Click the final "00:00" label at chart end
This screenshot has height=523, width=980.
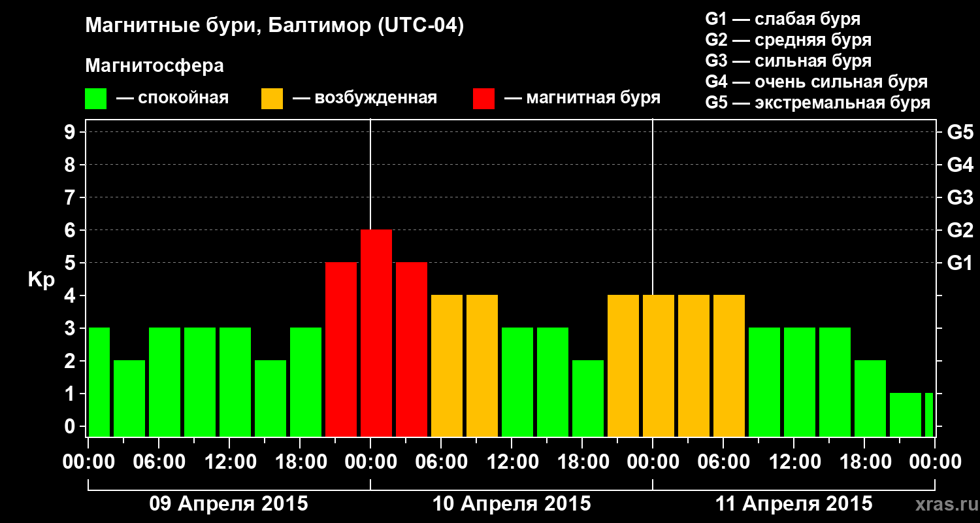coord(935,462)
